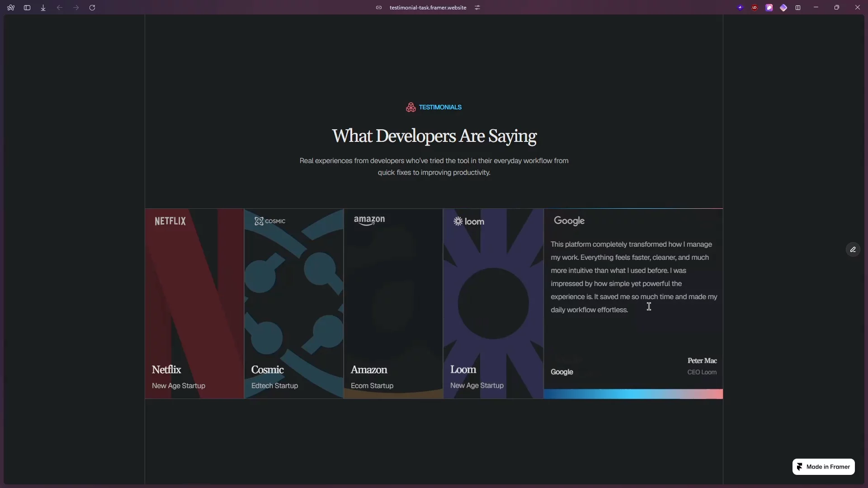Open site permissions settings icon in address bar

477,8
